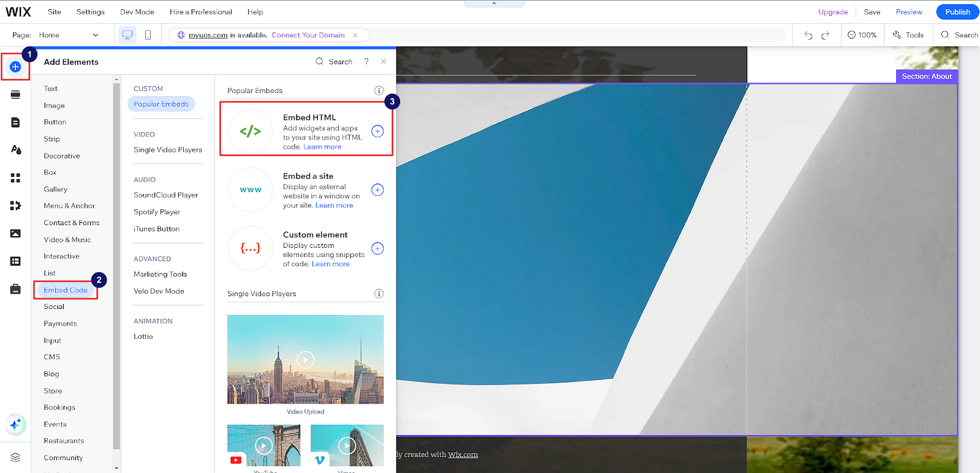Select the Vimeo video player thumbnail
The height and width of the screenshot is (473, 980).
pyautogui.click(x=347, y=445)
